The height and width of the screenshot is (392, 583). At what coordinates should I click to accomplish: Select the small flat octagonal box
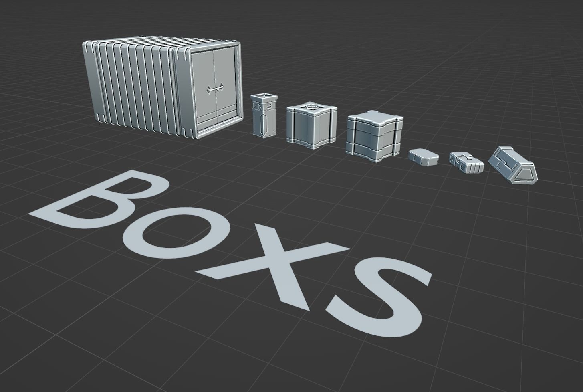coord(424,157)
